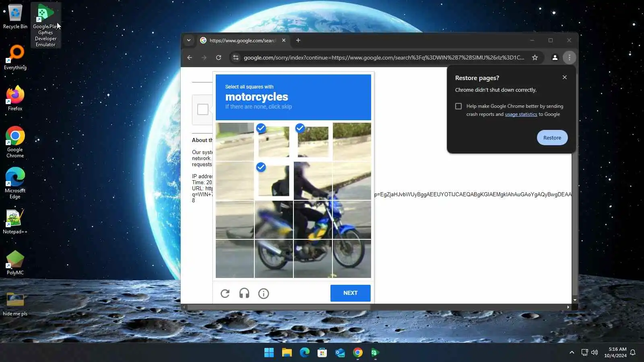The width and height of the screenshot is (644, 362).
Task: Select the Google Play Games Developer Emulator shortcut
Action: pos(45,25)
